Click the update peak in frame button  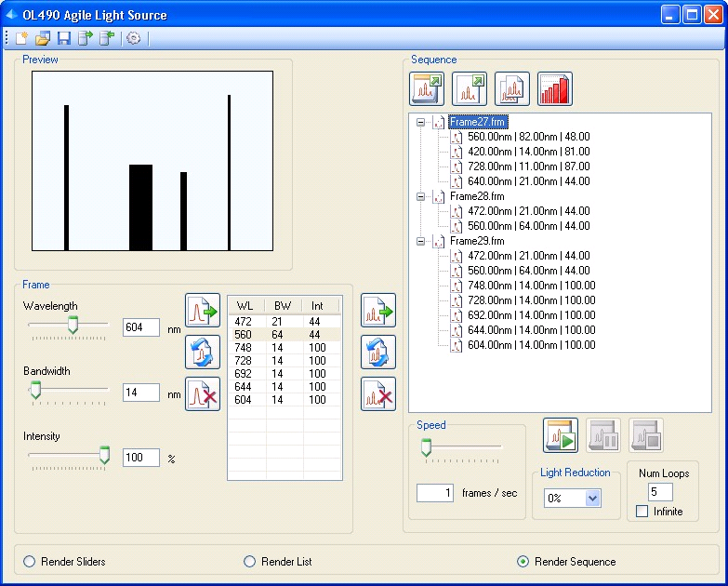(203, 352)
